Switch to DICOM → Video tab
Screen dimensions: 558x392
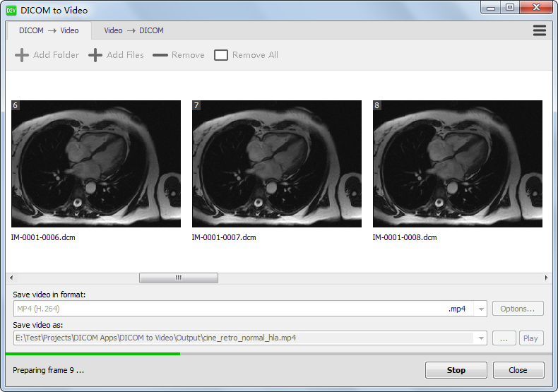click(x=49, y=30)
